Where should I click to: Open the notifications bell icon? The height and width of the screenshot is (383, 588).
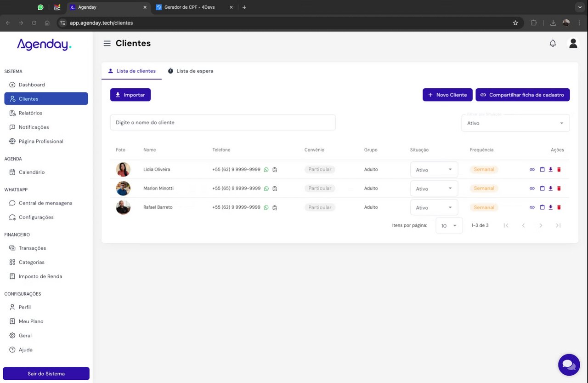[x=553, y=43]
